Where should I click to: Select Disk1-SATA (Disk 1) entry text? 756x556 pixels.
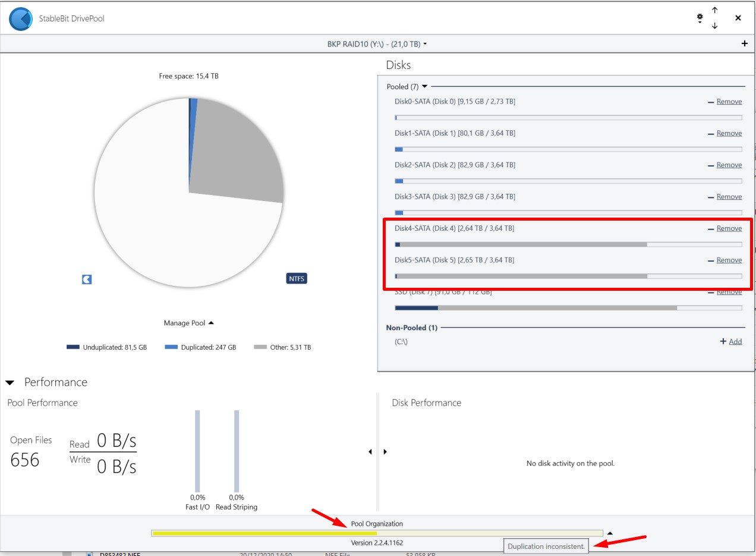coord(455,133)
